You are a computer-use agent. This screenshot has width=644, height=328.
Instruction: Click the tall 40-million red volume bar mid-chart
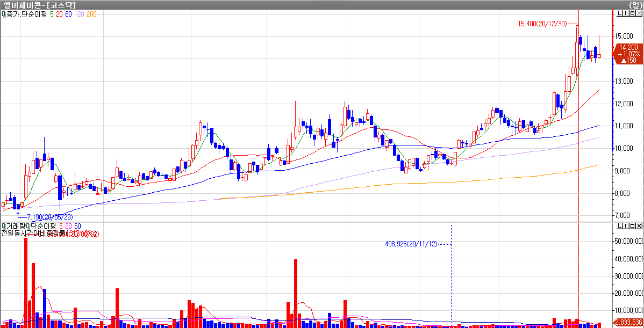point(295,293)
